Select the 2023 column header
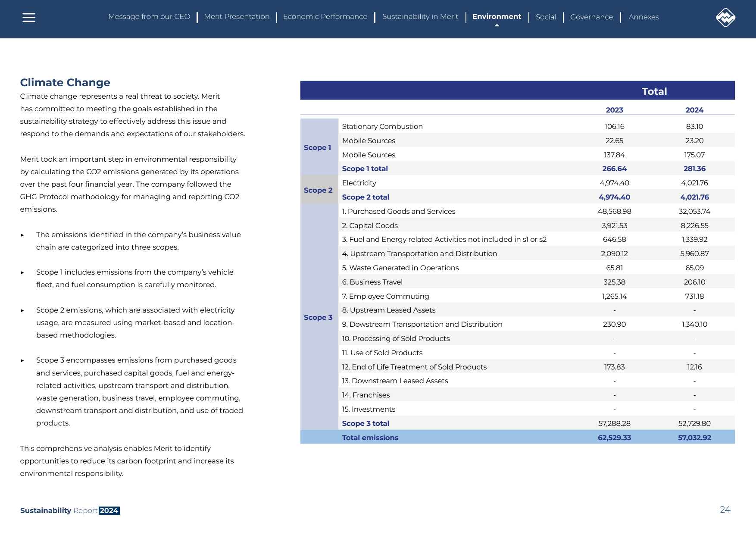756x535 pixels. tap(614, 110)
